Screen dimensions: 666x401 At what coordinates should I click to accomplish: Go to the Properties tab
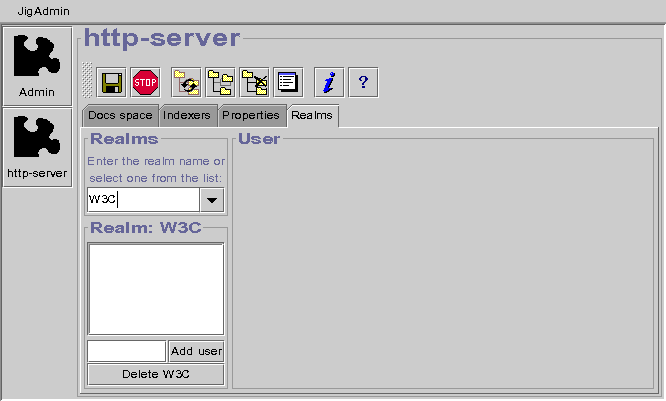[x=250, y=116]
